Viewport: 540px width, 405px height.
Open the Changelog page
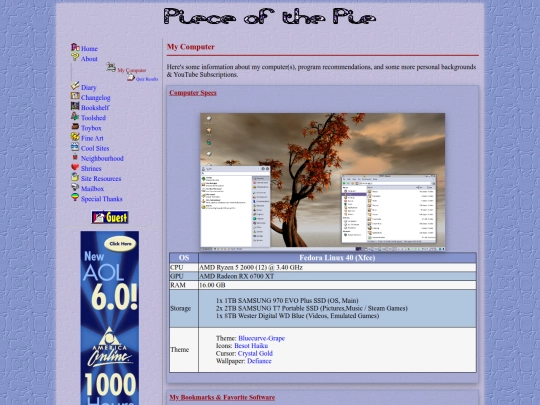click(96, 98)
